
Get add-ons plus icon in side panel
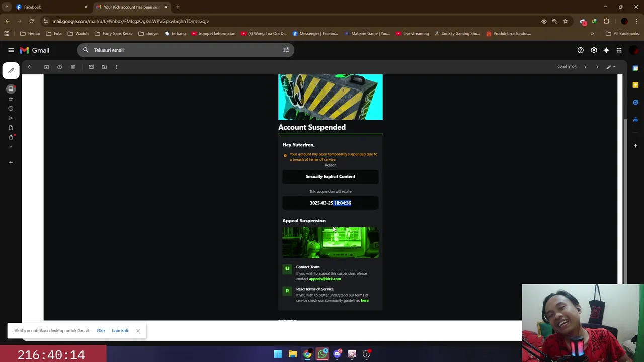click(635, 146)
